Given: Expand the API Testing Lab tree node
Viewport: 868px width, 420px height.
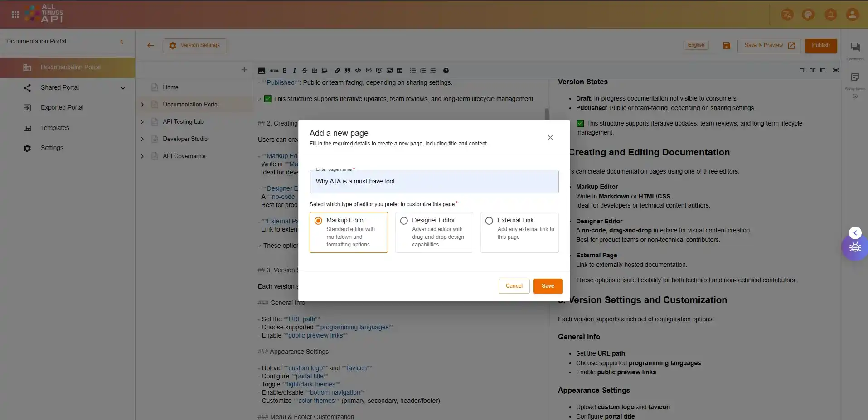Looking at the screenshot, I should click(142, 122).
